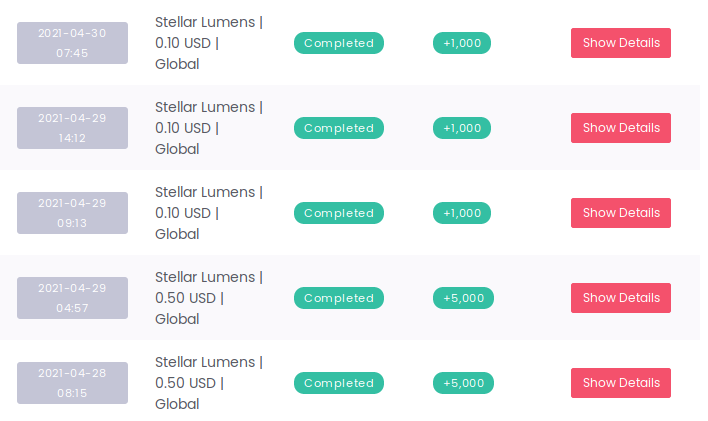Click Completed status on 04-30 order
The width and height of the screenshot is (708, 421).
[339, 43]
